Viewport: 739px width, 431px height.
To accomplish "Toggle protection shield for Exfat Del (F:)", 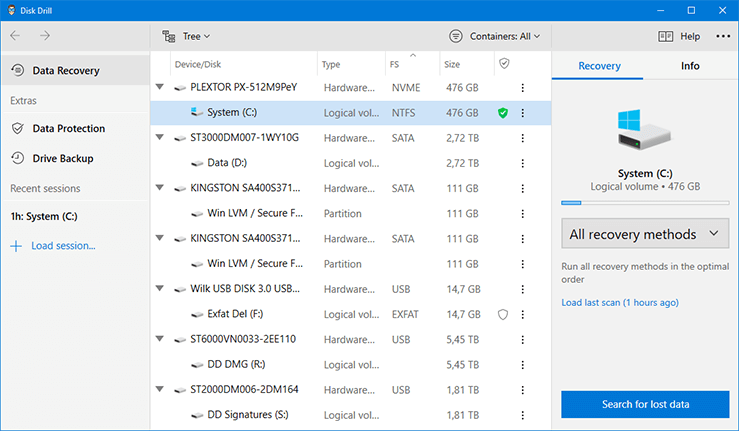I will pyautogui.click(x=503, y=315).
